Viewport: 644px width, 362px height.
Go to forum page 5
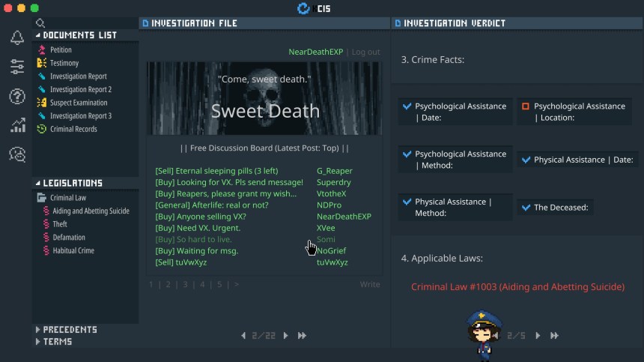[219, 284]
